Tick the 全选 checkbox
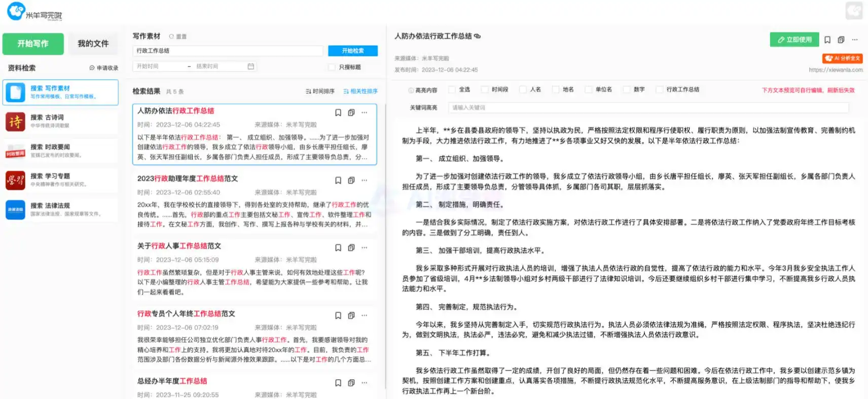This screenshot has width=868, height=399. click(452, 90)
